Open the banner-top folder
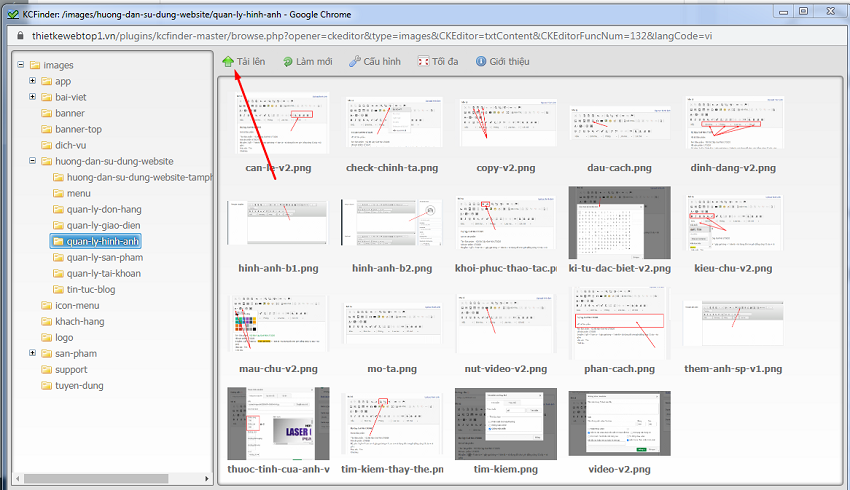The image size is (850, 490). (77, 129)
